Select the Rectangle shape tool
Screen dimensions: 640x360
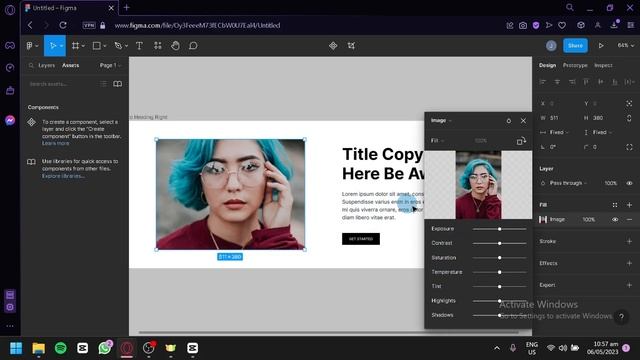97,46
